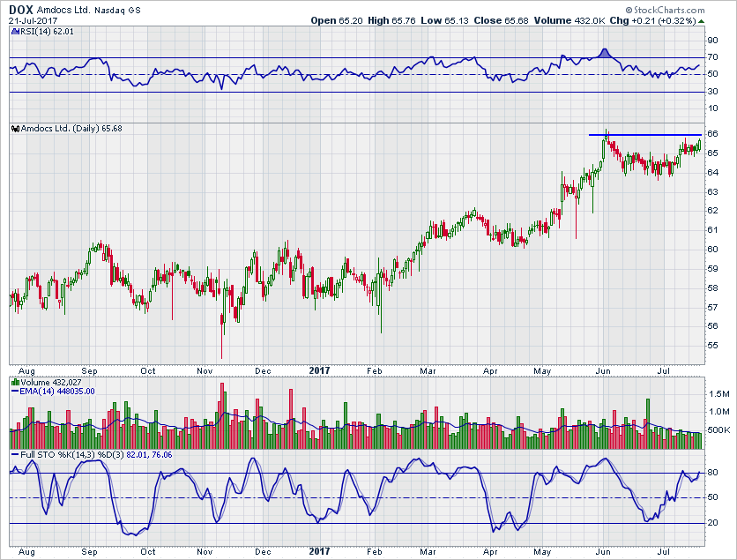Click the Low 65.13 value
The height and width of the screenshot is (560, 737).
click(x=444, y=20)
